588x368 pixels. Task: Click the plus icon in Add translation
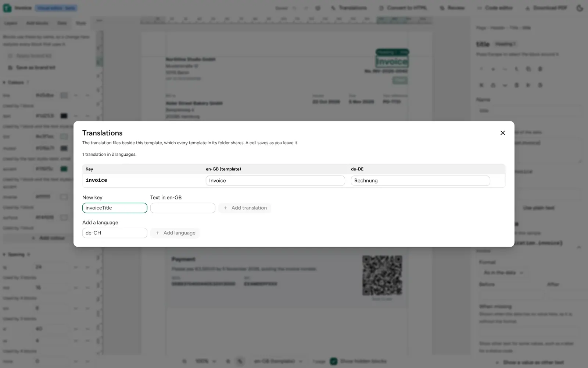tap(226, 208)
